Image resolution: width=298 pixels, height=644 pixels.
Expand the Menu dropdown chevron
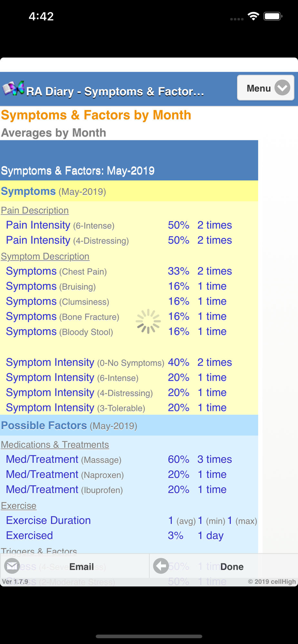click(x=283, y=88)
